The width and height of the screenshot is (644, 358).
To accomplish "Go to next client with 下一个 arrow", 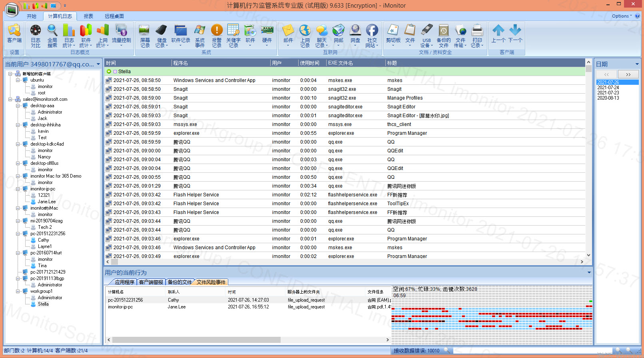I will pos(515,34).
